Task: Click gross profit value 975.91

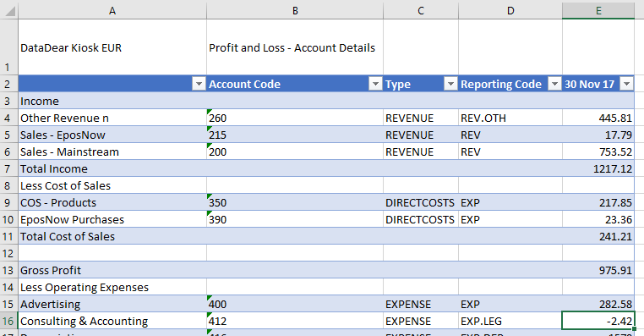Action: [x=598, y=270]
